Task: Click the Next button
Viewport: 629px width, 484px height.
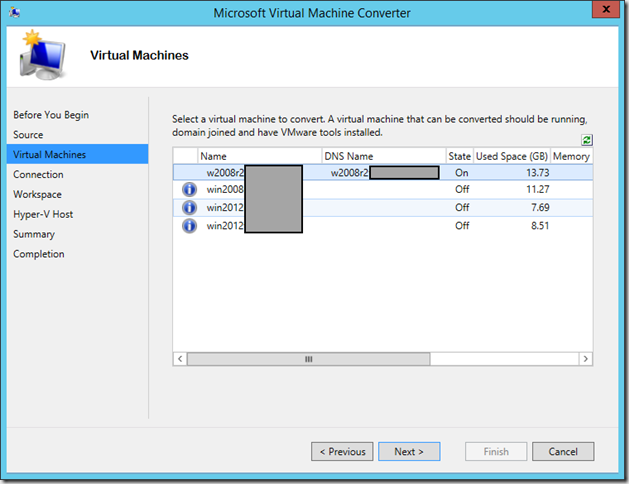Action: click(409, 452)
